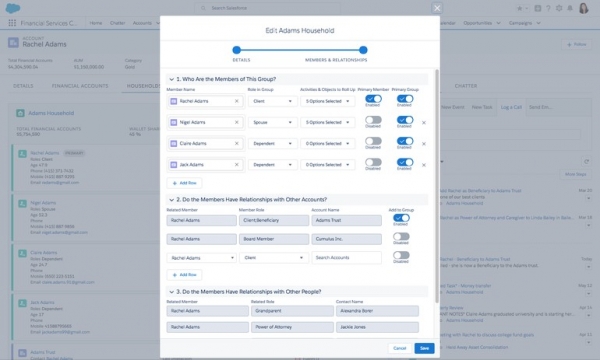The height and width of the screenshot is (360, 600).
Task: Click Add Row under account relationships
Action: tap(184, 275)
